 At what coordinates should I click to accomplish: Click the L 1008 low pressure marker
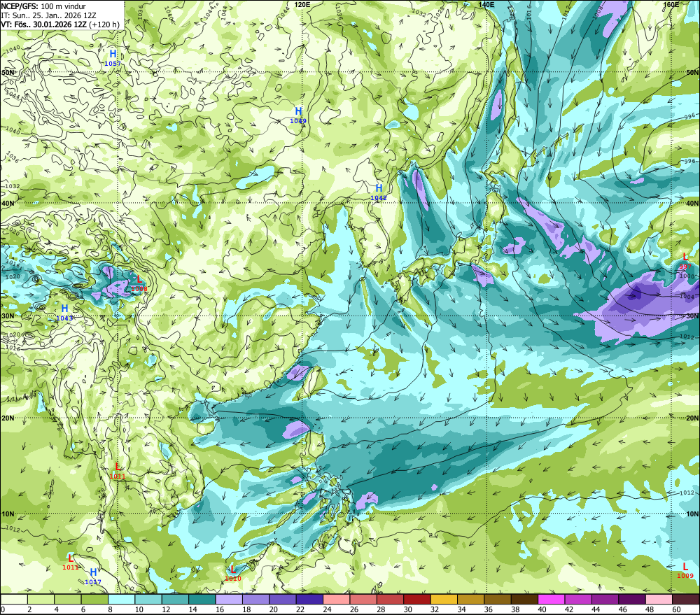(x=139, y=283)
